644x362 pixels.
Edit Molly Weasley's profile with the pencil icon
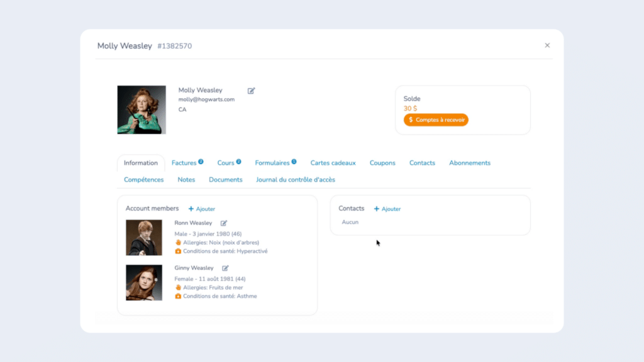click(251, 90)
